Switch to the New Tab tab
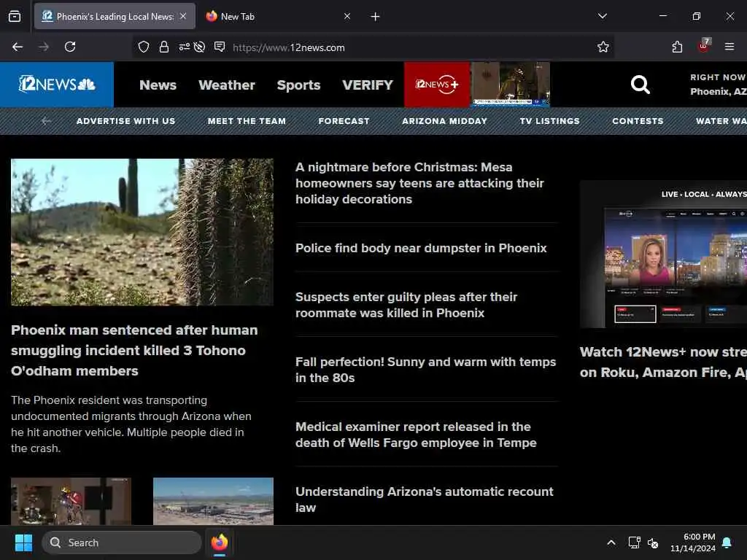The image size is (747, 560). point(278,17)
